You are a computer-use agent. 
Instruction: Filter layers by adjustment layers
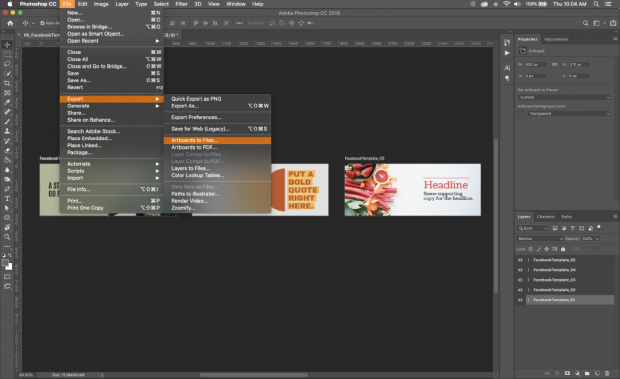[x=564, y=228]
